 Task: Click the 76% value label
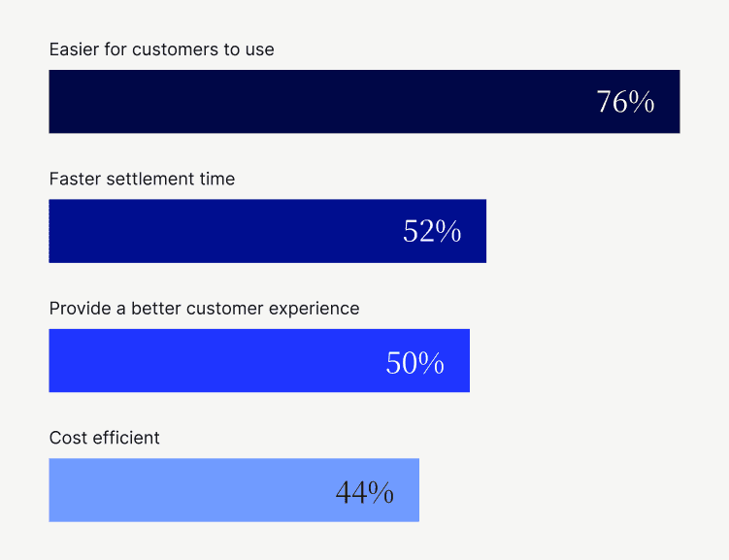coord(625,102)
